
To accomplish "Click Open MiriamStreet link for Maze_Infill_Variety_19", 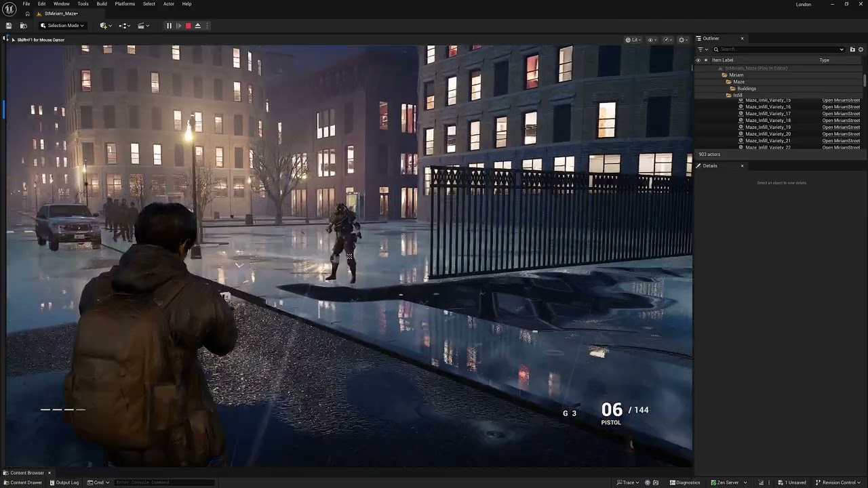I will (x=841, y=127).
